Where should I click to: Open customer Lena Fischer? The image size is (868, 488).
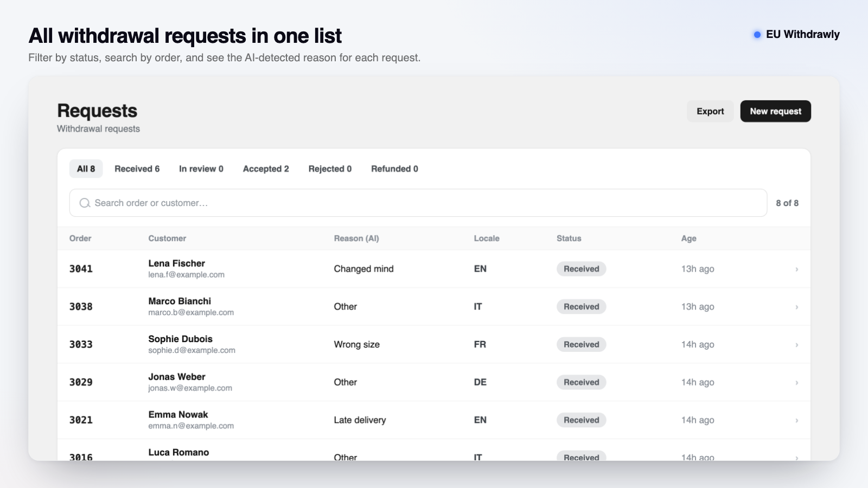point(176,264)
